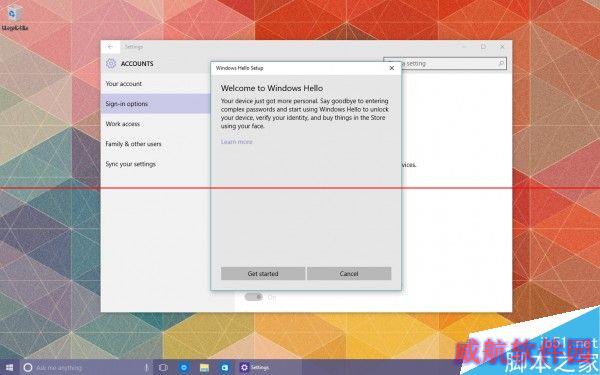Select Your account in Settings sidebar
This screenshot has width=600, height=375.
[x=155, y=83]
